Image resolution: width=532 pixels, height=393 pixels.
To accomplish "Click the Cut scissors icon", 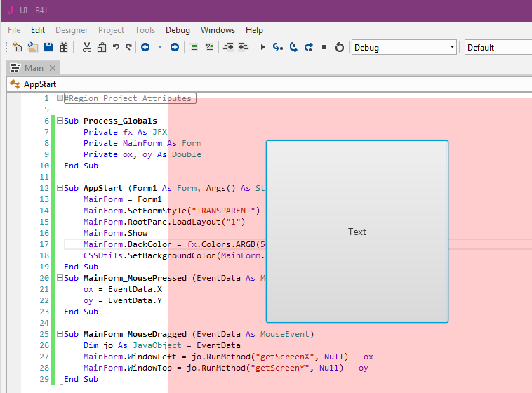I will [x=86, y=47].
